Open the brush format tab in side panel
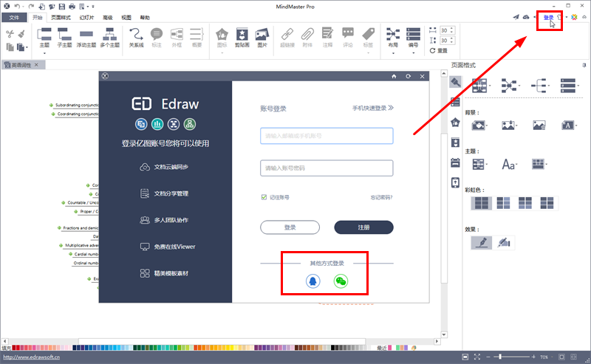The width and height of the screenshot is (591, 364). pos(455,82)
